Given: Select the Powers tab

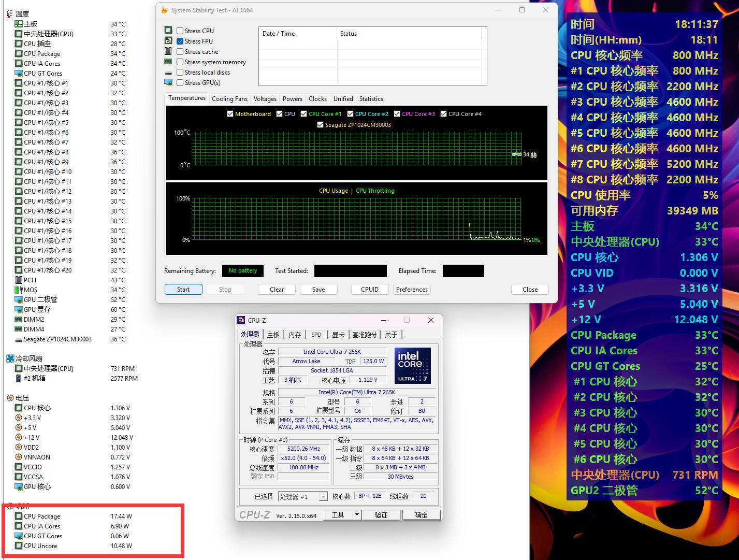Looking at the screenshot, I should [293, 99].
